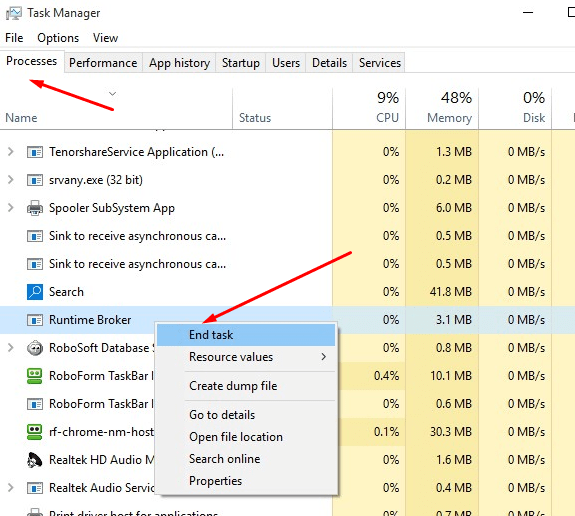Click the 1.6 MB memory value
575x516 pixels.
coord(454,460)
